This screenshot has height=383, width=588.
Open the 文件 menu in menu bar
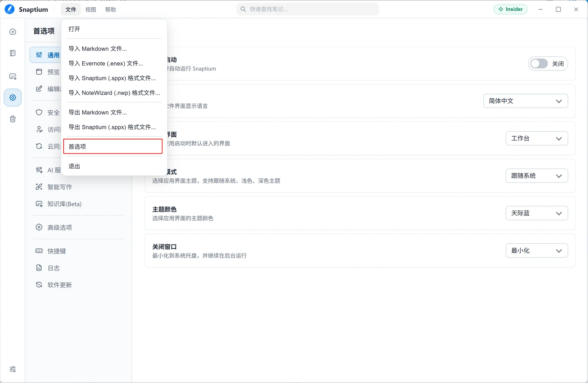pos(71,9)
